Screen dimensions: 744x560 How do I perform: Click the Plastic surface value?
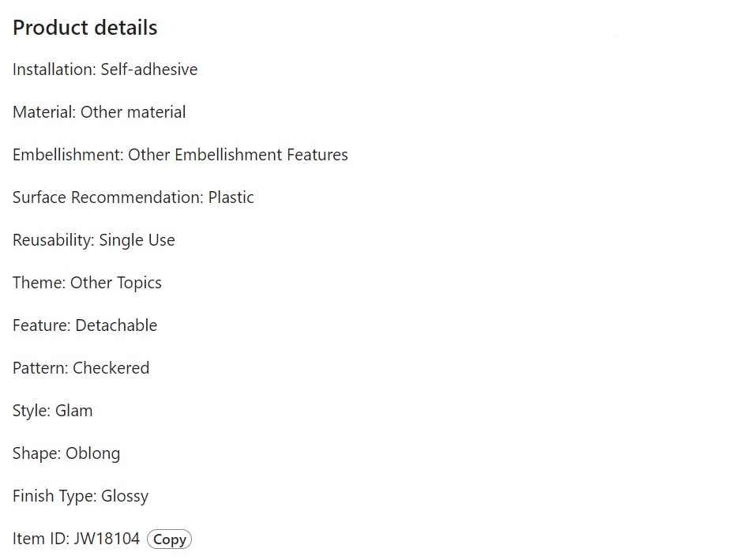(x=231, y=197)
